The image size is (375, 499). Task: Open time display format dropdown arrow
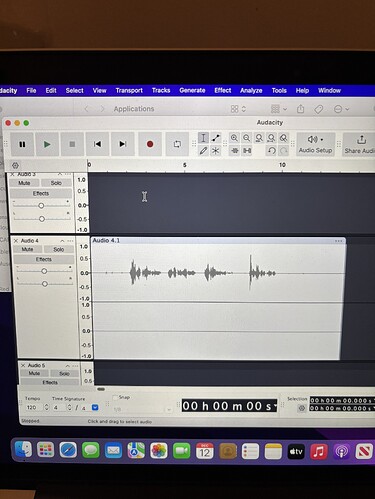click(275, 406)
